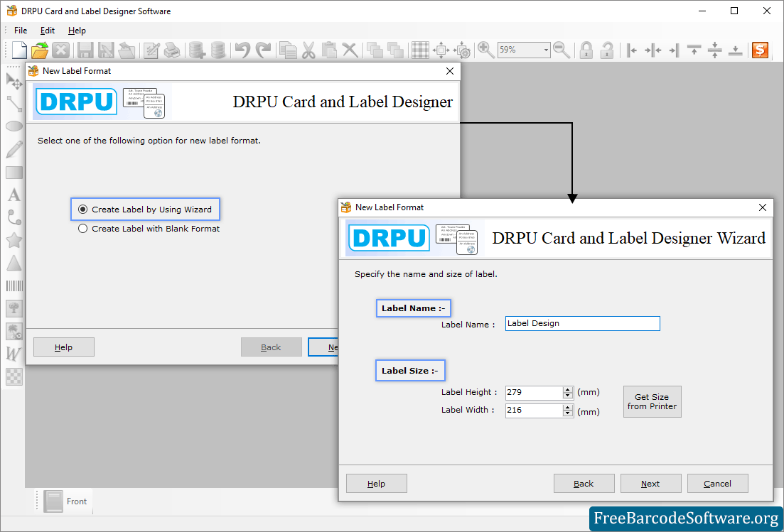Click the Paste clipboard icon
Screen dimensions: 784x532
(x=329, y=50)
